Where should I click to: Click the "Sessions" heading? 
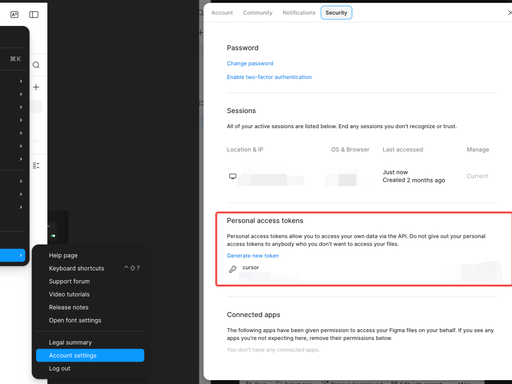pyautogui.click(x=241, y=111)
